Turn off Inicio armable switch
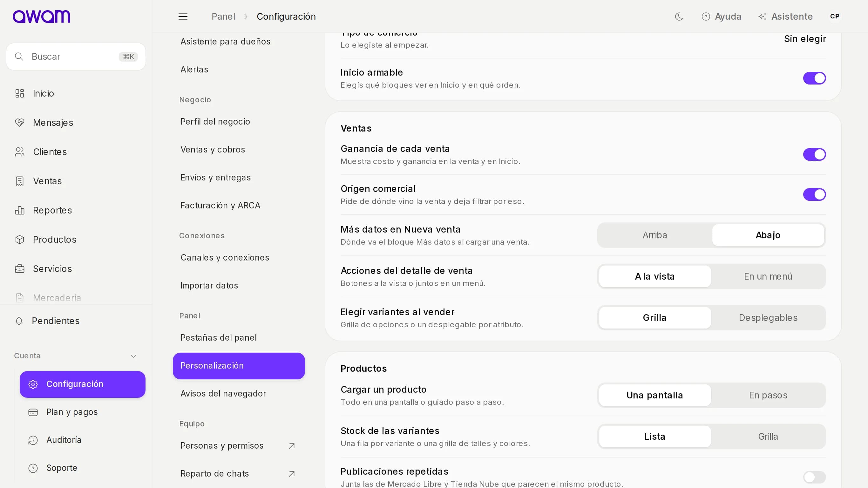Image resolution: width=868 pixels, height=488 pixels. coord(814,78)
